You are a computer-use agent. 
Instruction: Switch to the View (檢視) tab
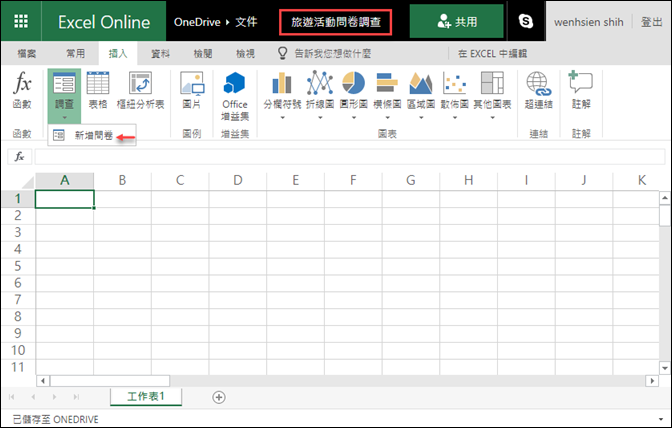[245, 54]
